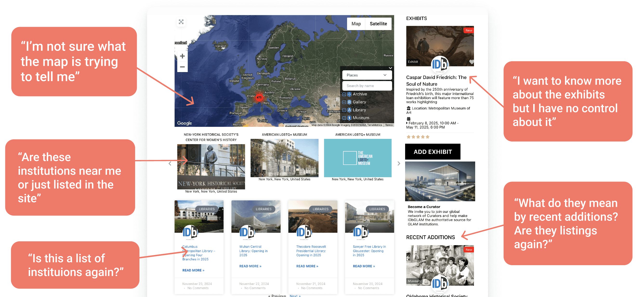Switch to Satellite view tab
The width and height of the screenshot is (644, 297).
pyautogui.click(x=378, y=24)
